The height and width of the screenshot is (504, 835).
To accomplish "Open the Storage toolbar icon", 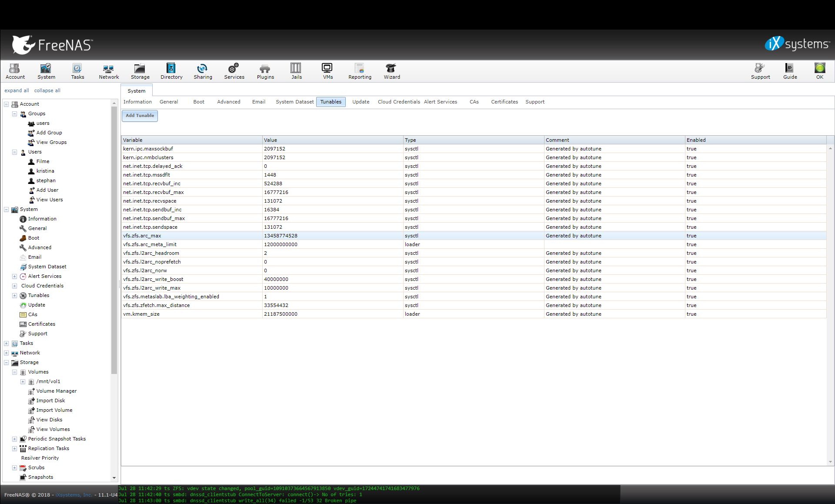I will coord(140,71).
